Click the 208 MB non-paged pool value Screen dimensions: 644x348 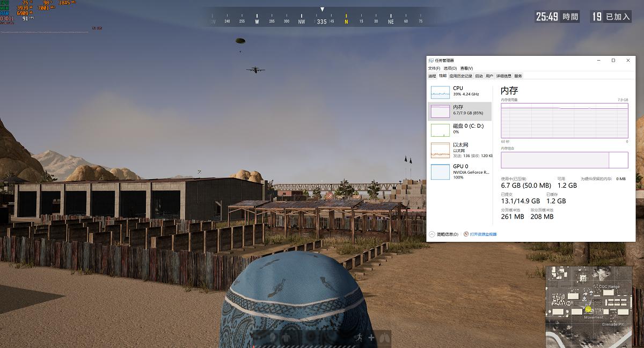point(541,217)
